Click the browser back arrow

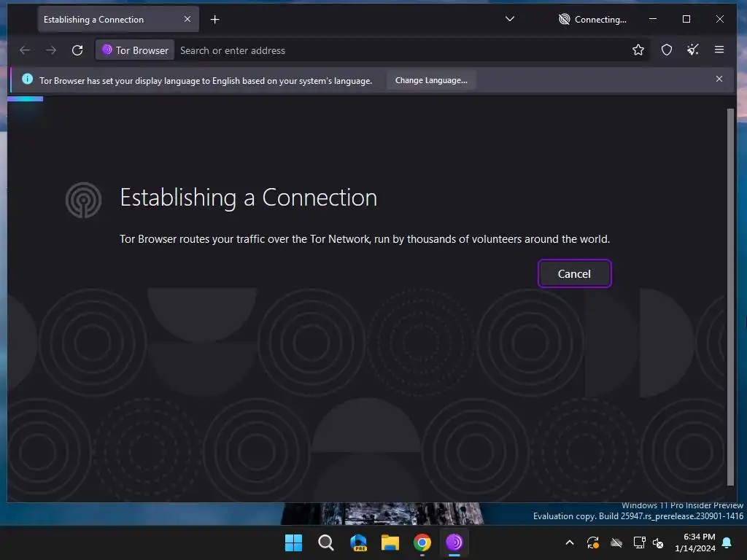coord(25,50)
